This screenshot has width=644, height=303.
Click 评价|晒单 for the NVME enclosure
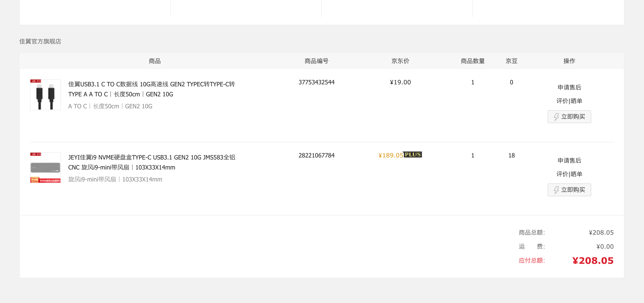point(569,174)
